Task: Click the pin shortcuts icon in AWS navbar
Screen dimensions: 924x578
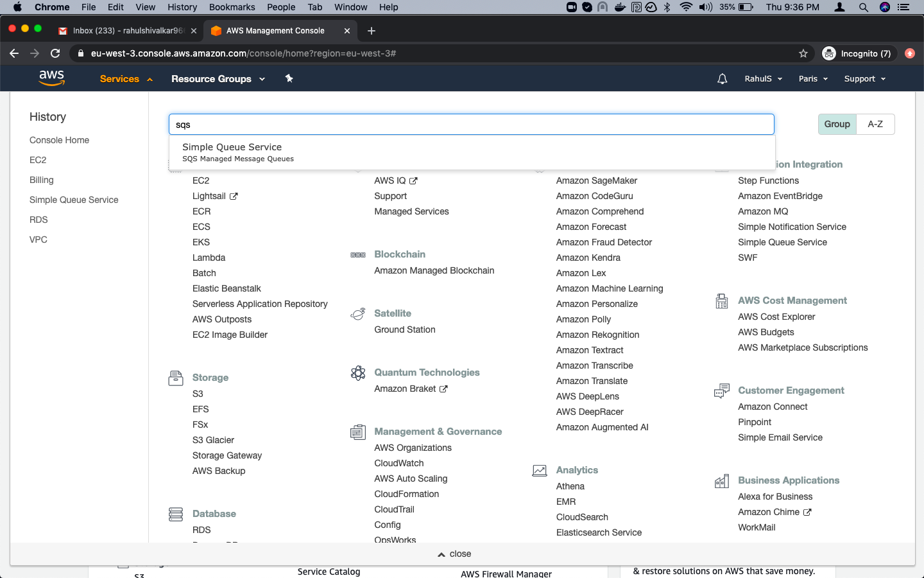Action: pos(289,78)
